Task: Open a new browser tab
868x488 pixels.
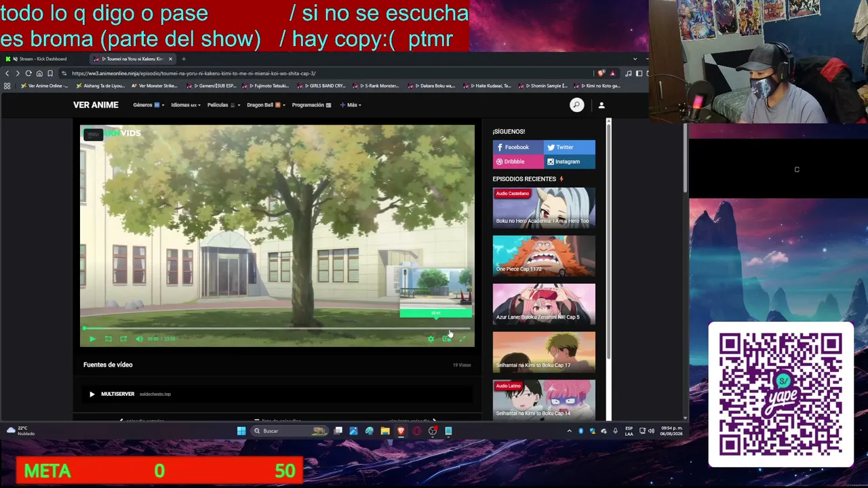Action: 183,59
